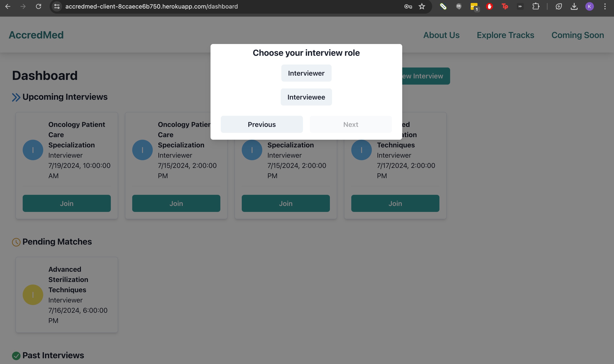Click the Previous button in dialog
This screenshot has width=614, height=364.
(262, 124)
